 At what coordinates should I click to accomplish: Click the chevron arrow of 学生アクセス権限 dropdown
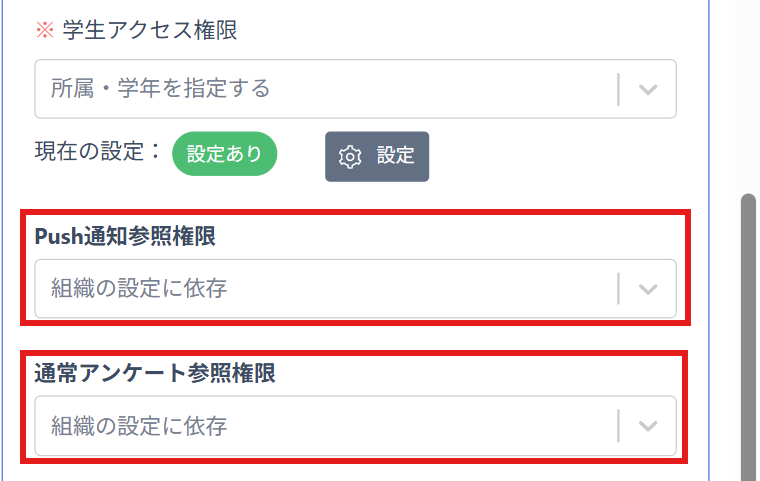648,89
